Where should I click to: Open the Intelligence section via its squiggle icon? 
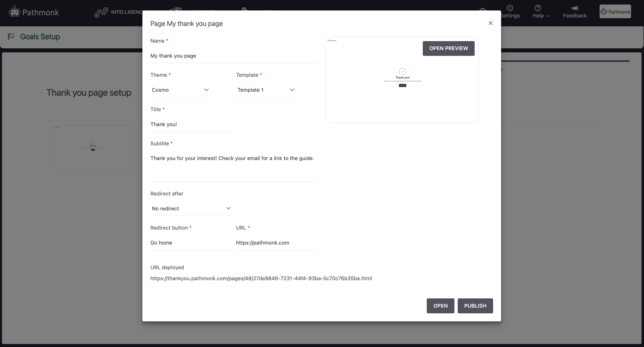[101, 12]
